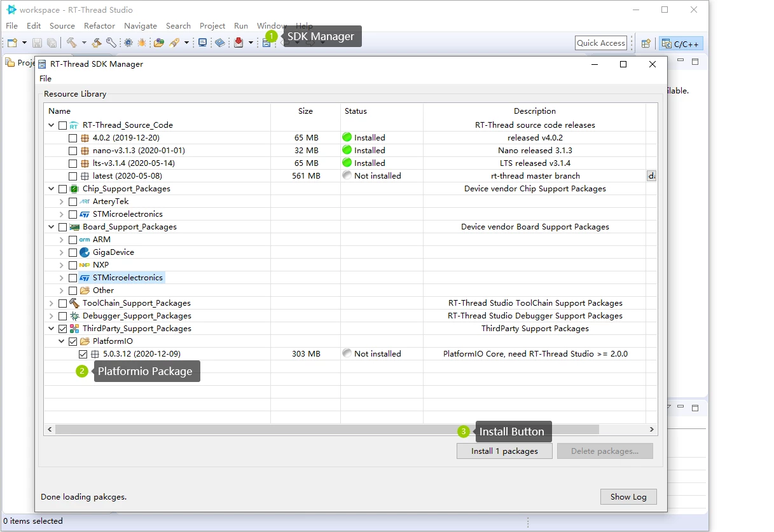Click the blue book documentation icon

[x=220, y=43]
